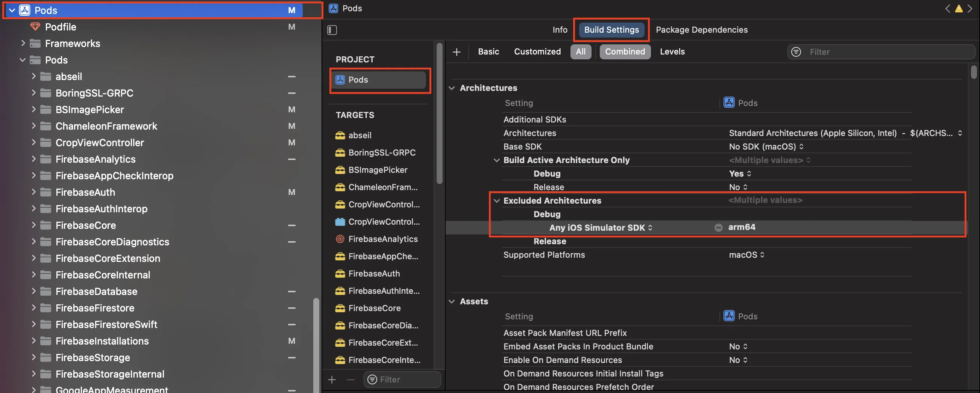Collapse the Assets settings section

[x=452, y=301]
